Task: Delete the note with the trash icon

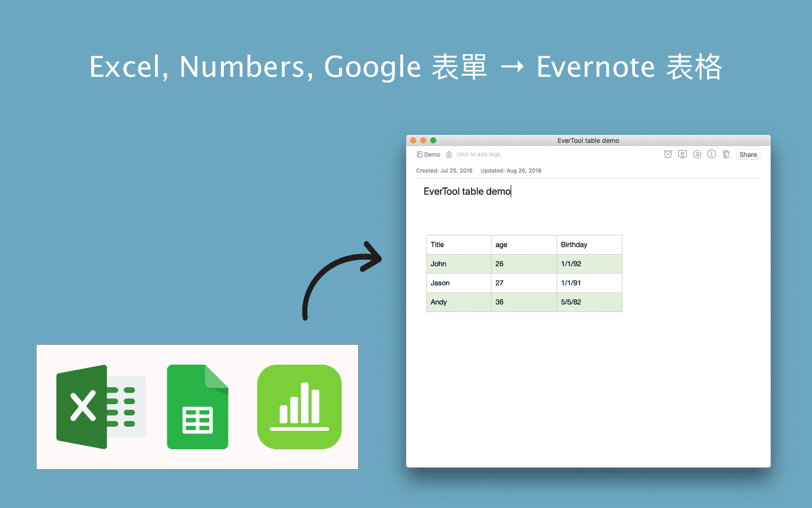Action: tap(726, 154)
